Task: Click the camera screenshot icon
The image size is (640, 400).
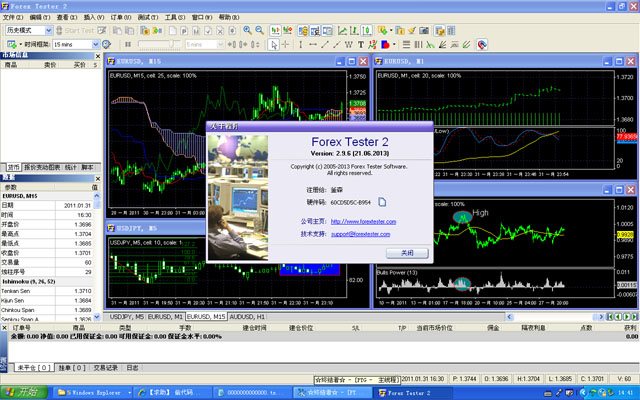Action: (424, 30)
